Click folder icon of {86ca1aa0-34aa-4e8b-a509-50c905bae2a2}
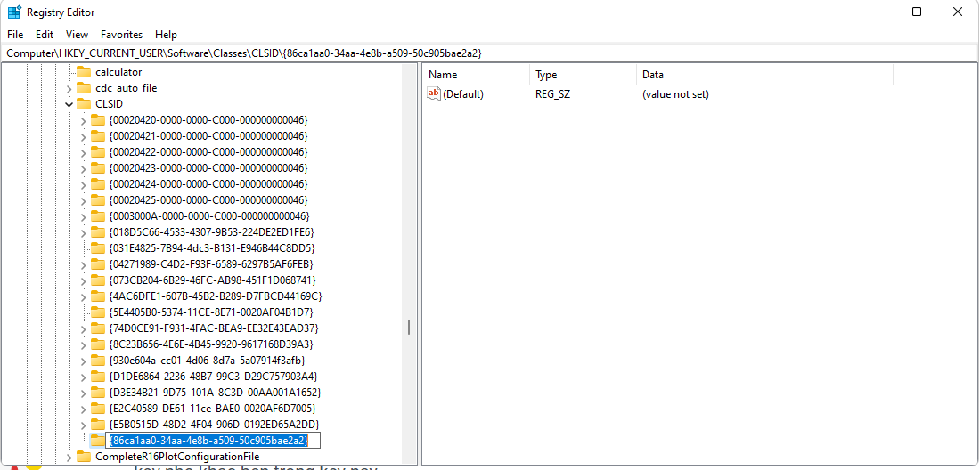The width and height of the screenshot is (980, 470). [x=98, y=441]
